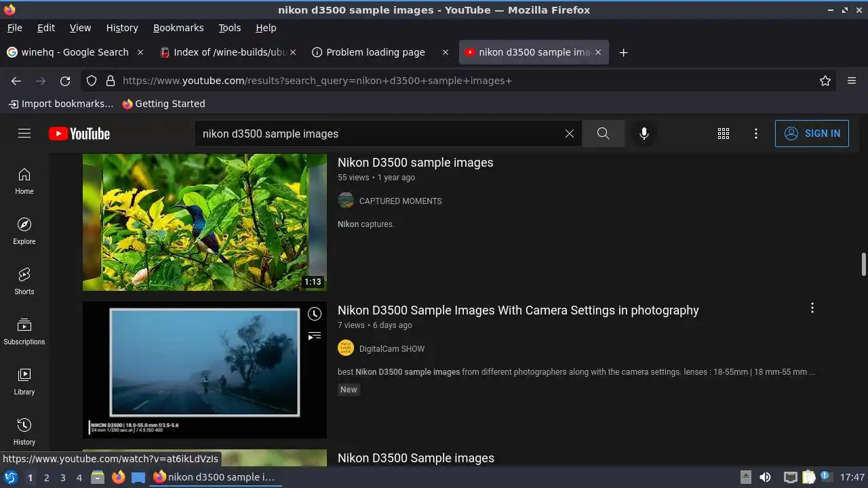
Task: Switch to winehq - Google Search tab
Action: [76, 52]
